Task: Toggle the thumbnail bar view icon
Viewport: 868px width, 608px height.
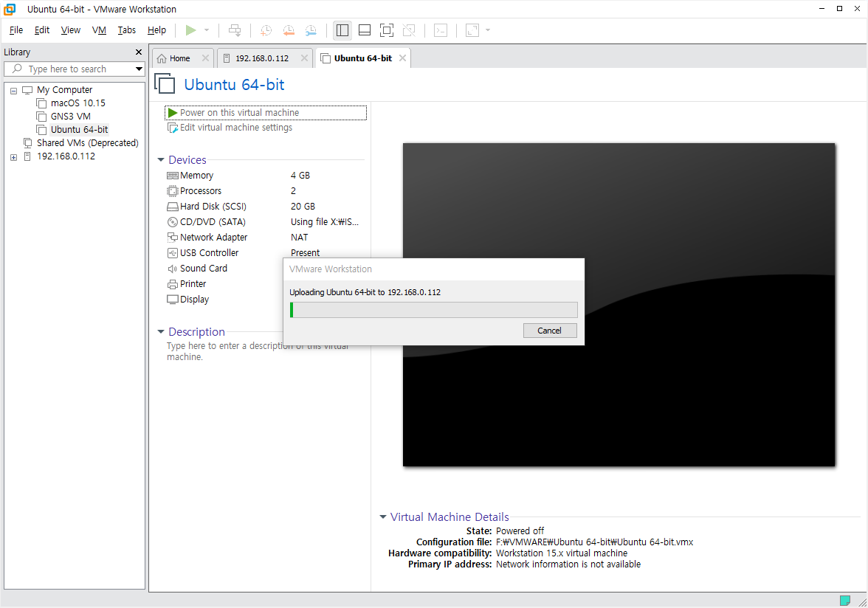Action: click(365, 30)
